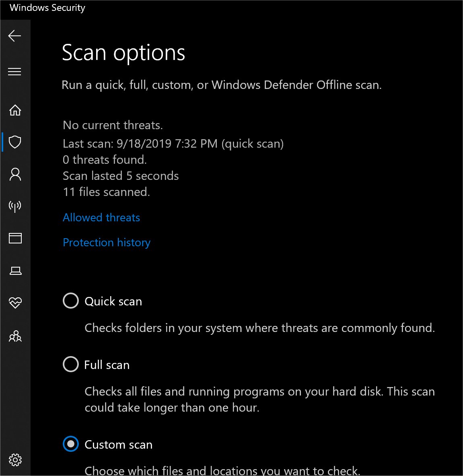Return to the shield section highlighted in the sidebar

(x=15, y=142)
